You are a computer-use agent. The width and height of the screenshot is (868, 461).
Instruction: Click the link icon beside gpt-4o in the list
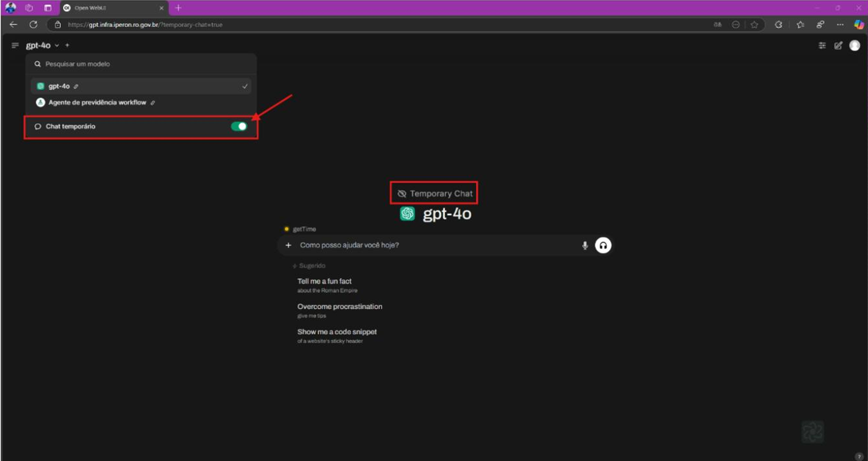[76, 87]
